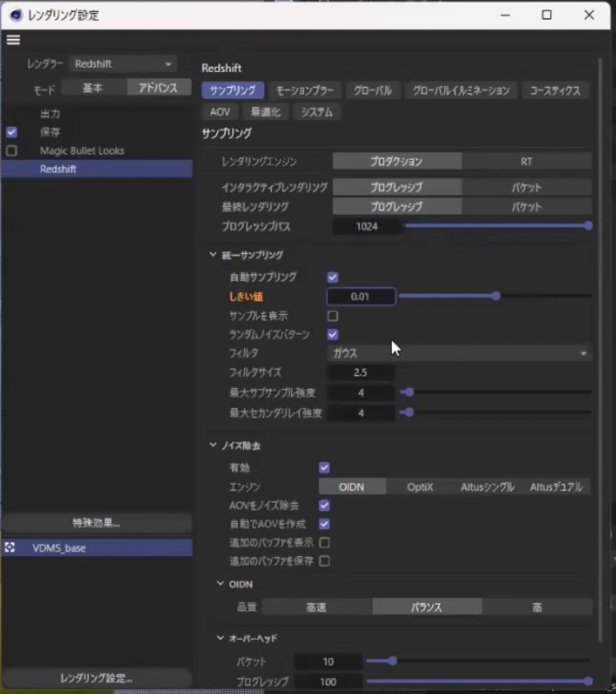
Task: Enable the サンプルを表示 checkbox
Action: (333, 316)
